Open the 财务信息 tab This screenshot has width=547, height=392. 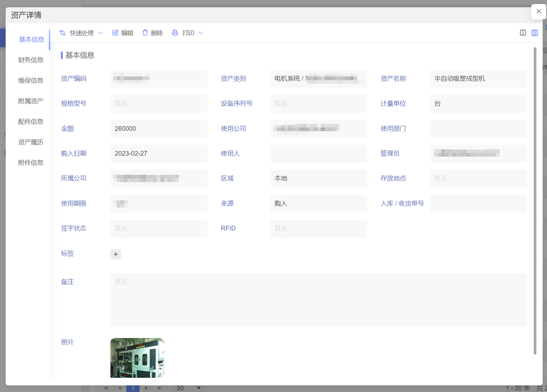tap(31, 60)
